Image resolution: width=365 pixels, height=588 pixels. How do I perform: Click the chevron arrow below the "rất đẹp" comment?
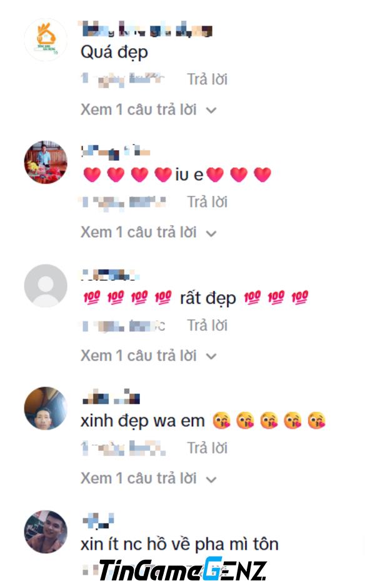(x=211, y=357)
